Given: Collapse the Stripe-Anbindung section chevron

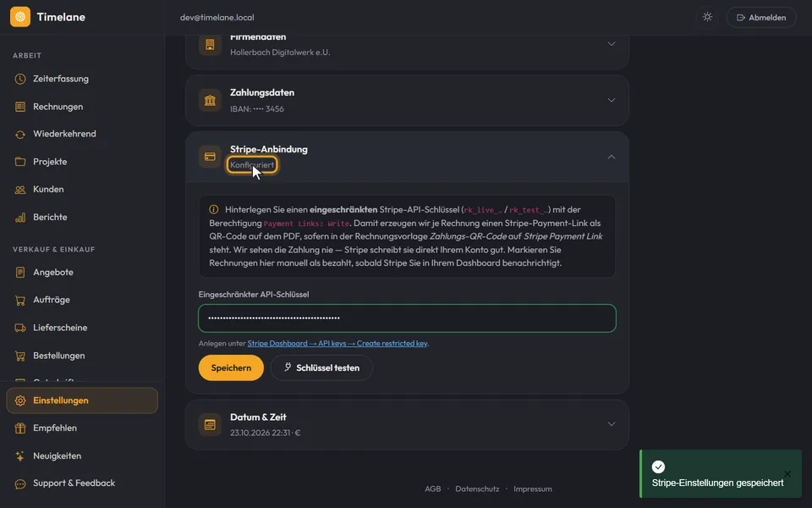Looking at the screenshot, I should click(611, 157).
